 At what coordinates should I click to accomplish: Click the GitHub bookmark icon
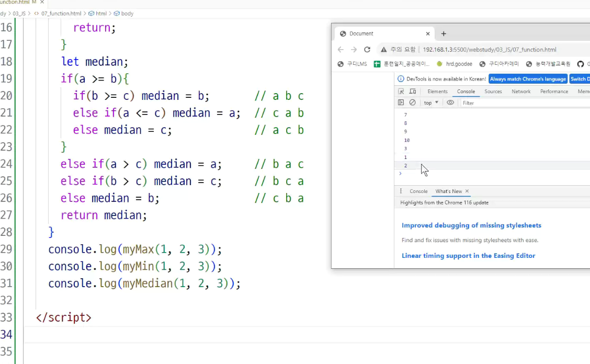(581, 64)
